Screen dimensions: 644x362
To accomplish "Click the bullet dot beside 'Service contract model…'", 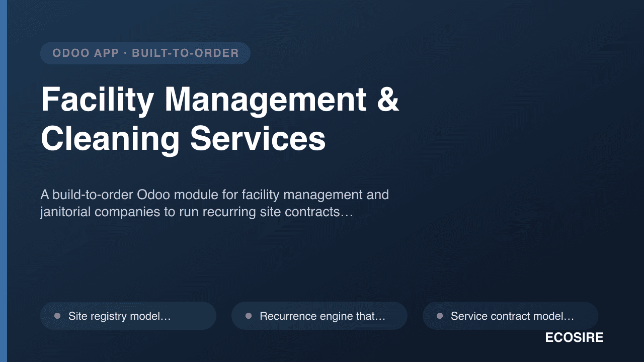I will pyautogui.click(x=440, y=316).
